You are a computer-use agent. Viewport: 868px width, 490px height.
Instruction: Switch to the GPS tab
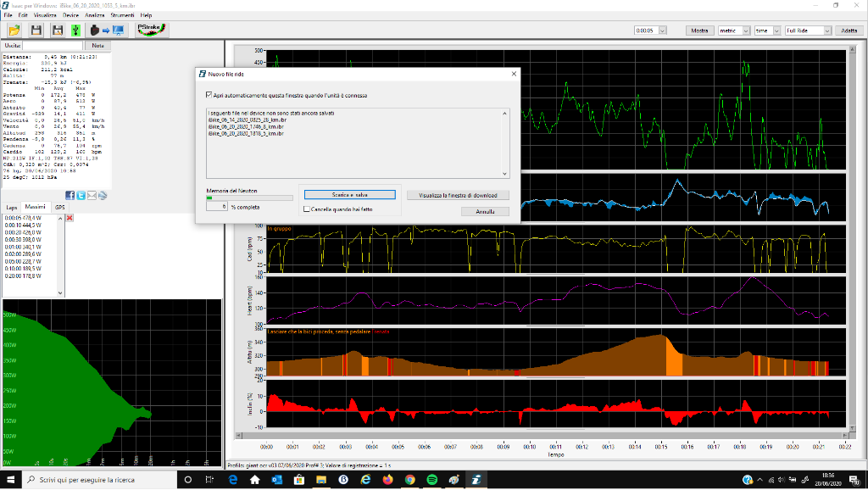(x=59, y=207)
